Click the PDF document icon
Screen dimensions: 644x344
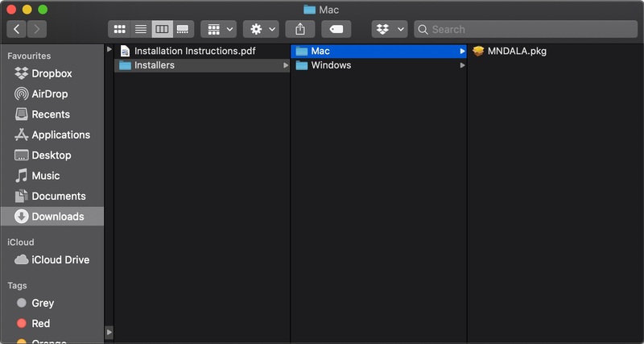coord(125,51)
